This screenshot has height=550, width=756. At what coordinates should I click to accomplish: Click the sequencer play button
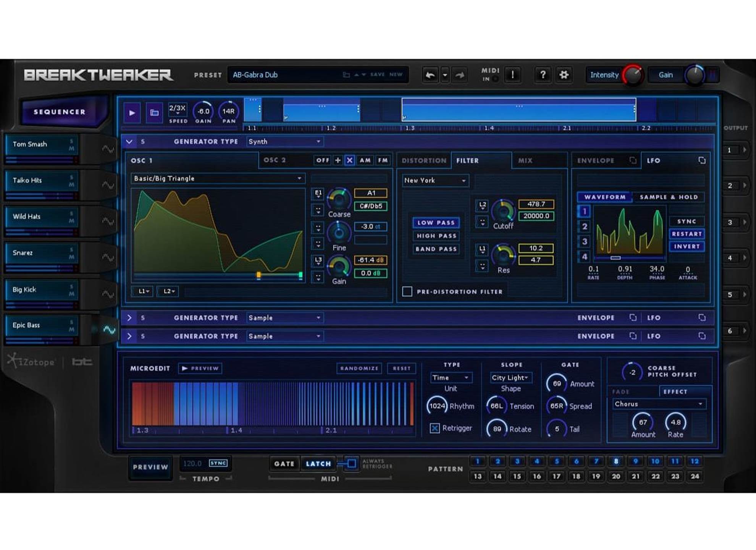(132, 113)
